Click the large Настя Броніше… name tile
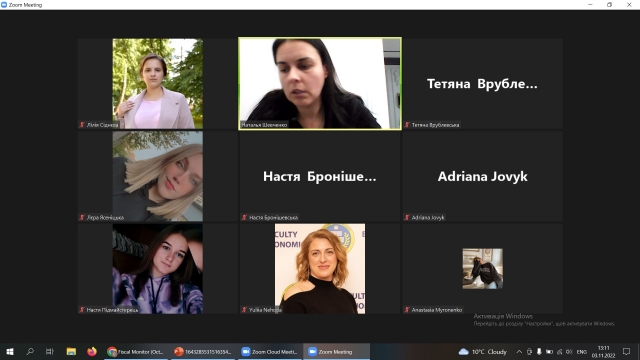Screen dimensions: 640x360 coord(320,176)
